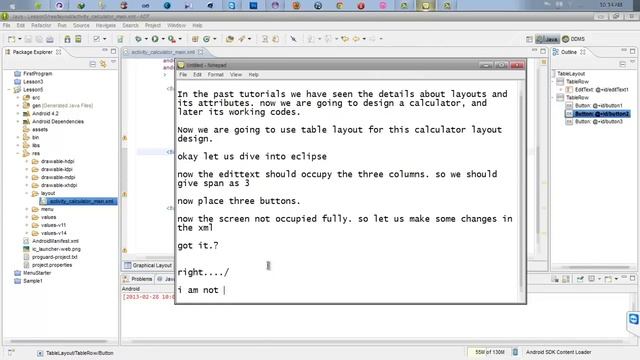
Task: Switch to the Graphical Layout tab
Action: (148, 265)
